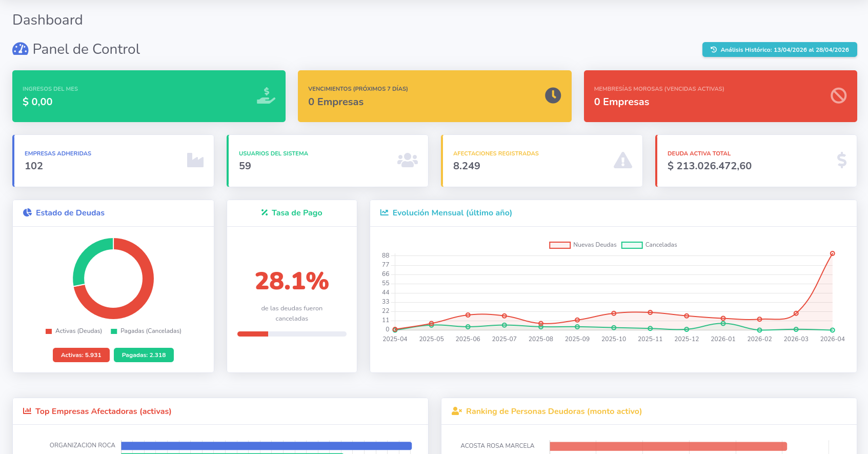Click the Afectaciones Registradas value 8.249

[x=467, y=166]
